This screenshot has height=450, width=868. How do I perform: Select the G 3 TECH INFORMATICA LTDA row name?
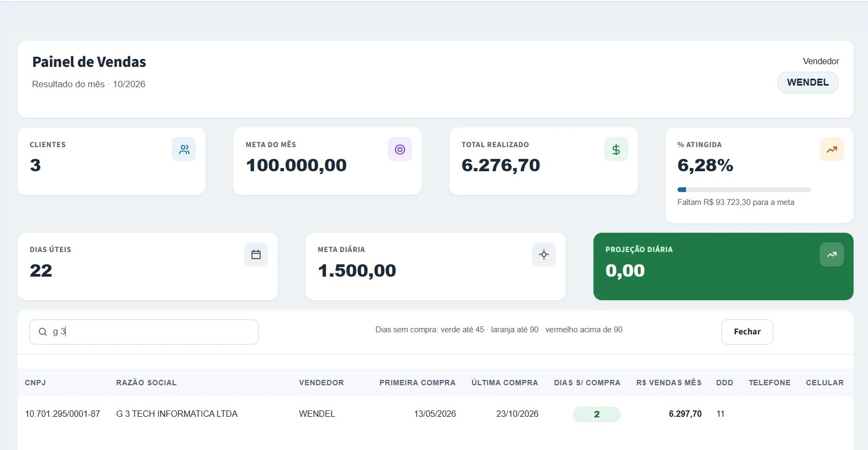pyautogui.click(x=177, y=414)
